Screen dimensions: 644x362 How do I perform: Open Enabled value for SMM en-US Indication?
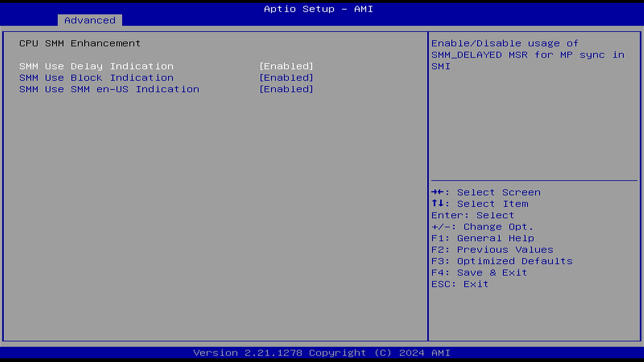(x=286, y=89)
